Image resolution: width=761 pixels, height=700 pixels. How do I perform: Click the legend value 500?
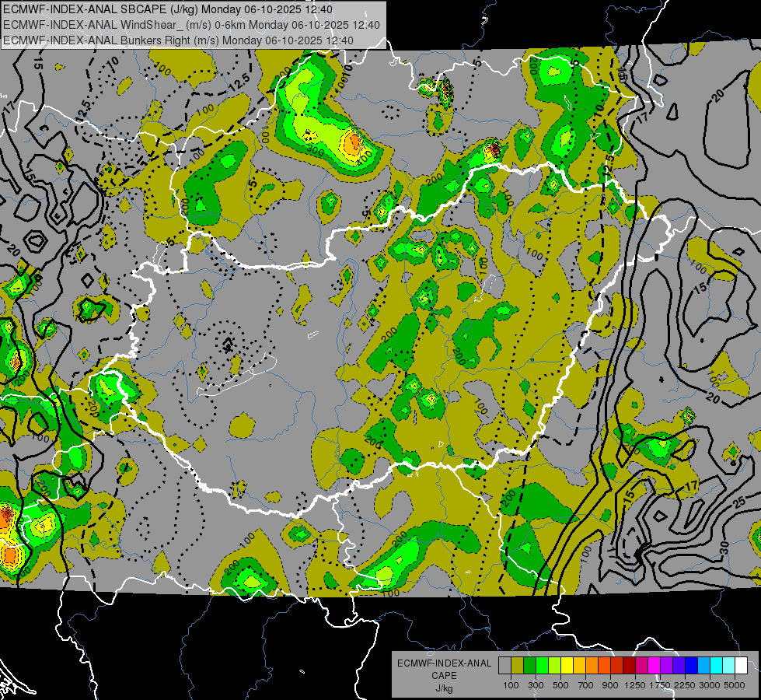pyautogui.click(x=560, y=685)
